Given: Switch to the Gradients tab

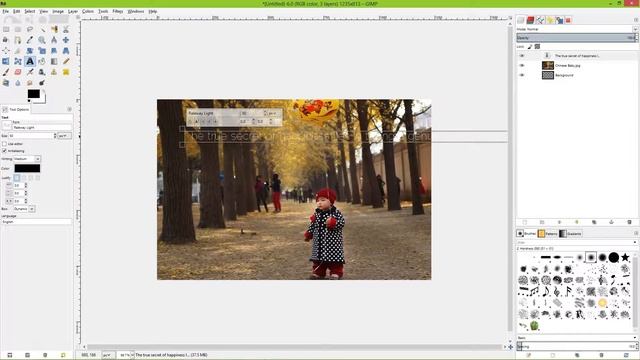Looking at the screenshot, I should point(570,233).
